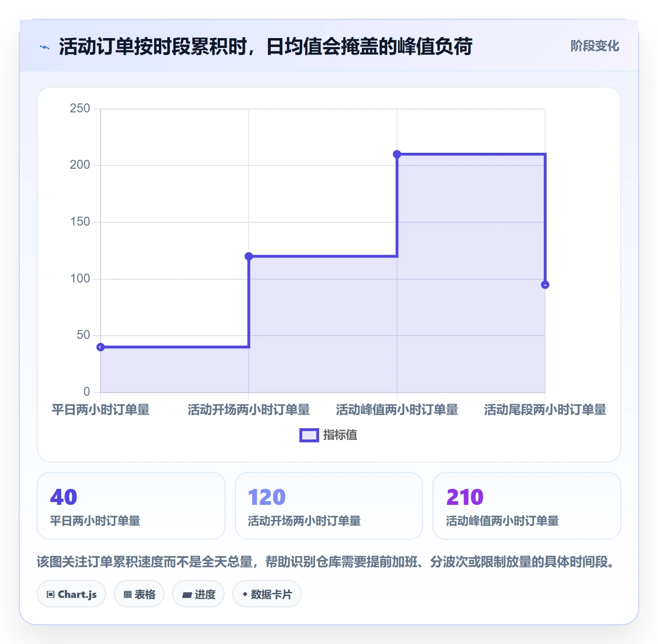
Task: Click the lightning bolt icon beside the title
Action: pos(45,47)
